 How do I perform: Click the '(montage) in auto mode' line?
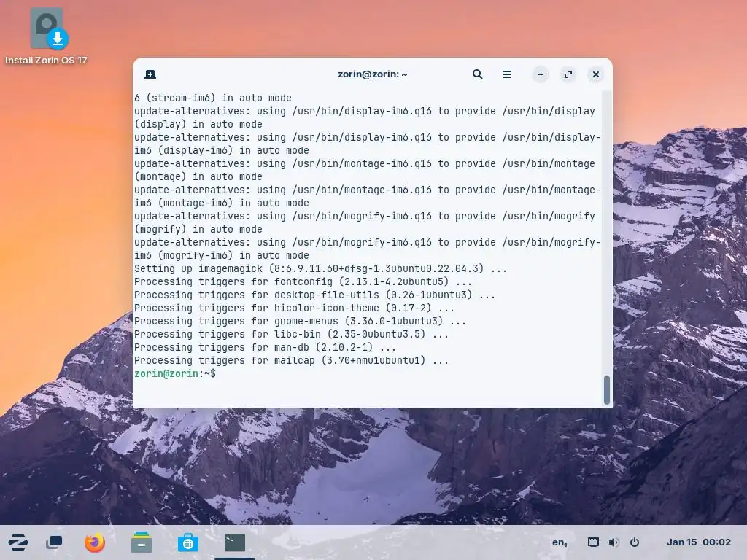coord(198,176)
